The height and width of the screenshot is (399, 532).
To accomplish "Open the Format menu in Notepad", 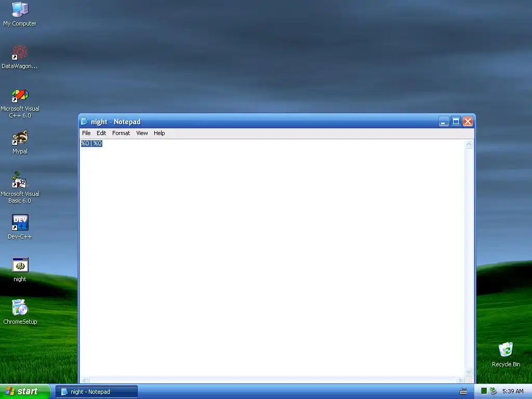I will click(121, 133).
